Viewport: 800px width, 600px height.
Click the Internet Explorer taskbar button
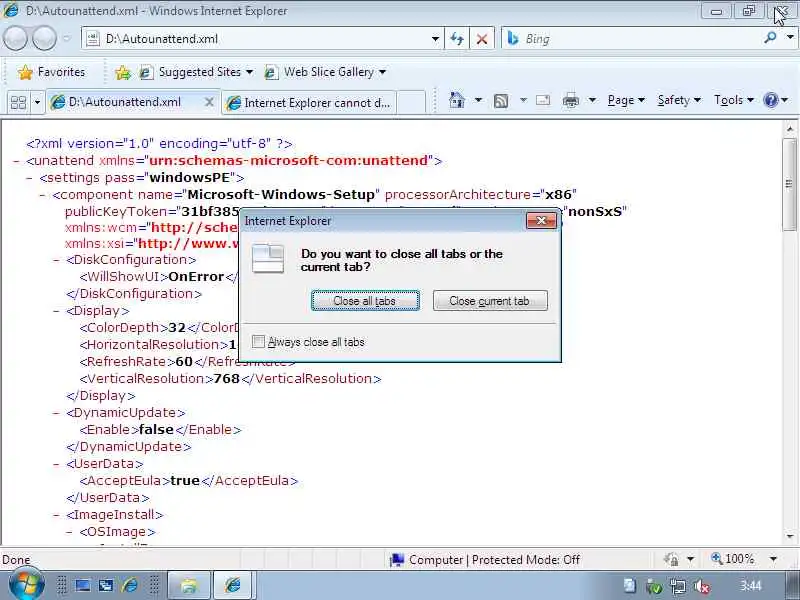tap(233, 585)
